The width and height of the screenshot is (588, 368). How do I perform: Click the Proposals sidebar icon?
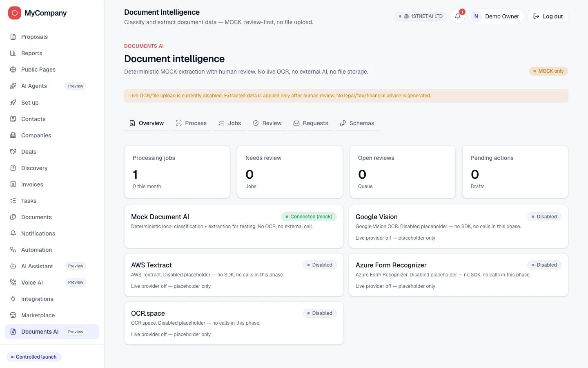[13, 37]
